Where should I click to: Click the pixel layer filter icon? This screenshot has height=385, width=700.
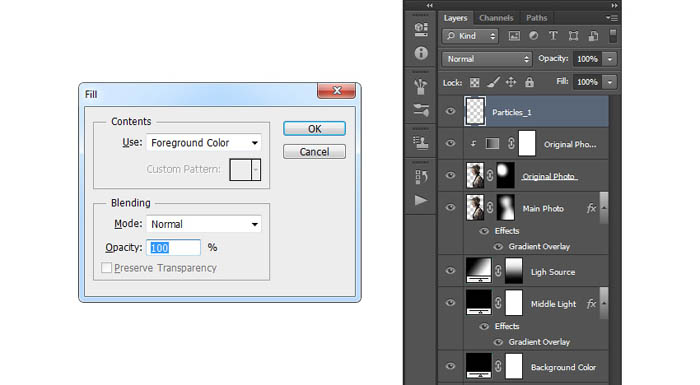tap(514, 36)
